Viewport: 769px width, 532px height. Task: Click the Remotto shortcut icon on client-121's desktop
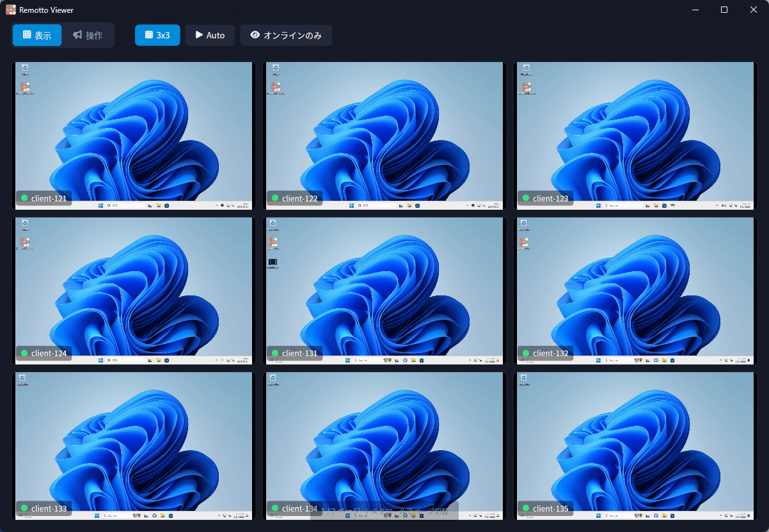click(x=24, y=88)
